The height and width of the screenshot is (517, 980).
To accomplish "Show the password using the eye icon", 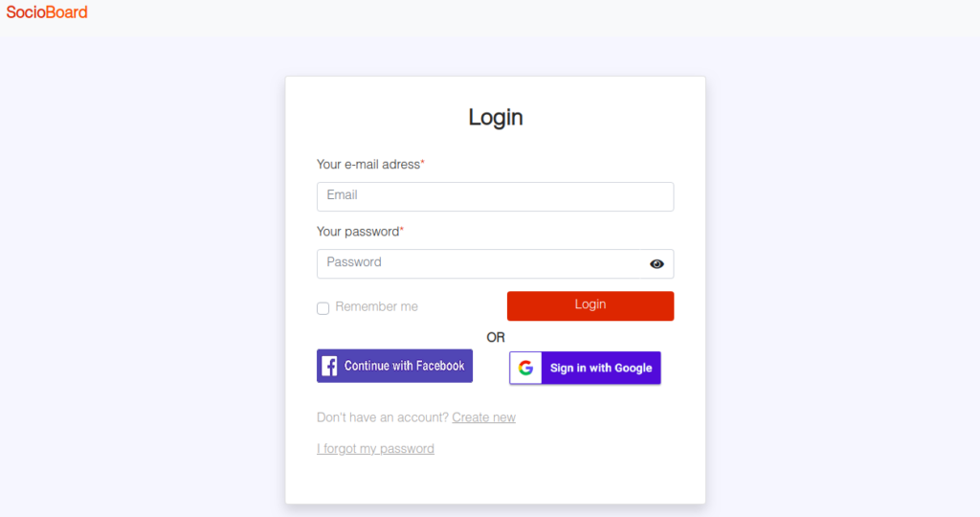I will tap(657, 264).
